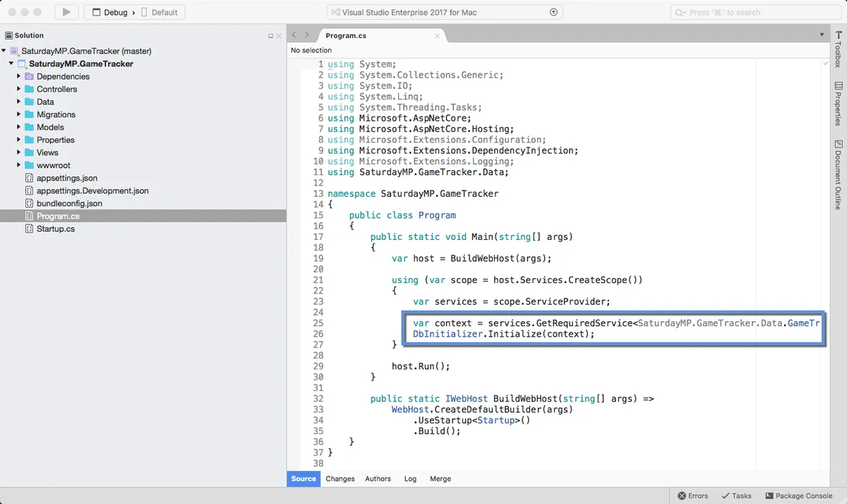
Task: Expand the wwwroot folder
Action: 19,165
